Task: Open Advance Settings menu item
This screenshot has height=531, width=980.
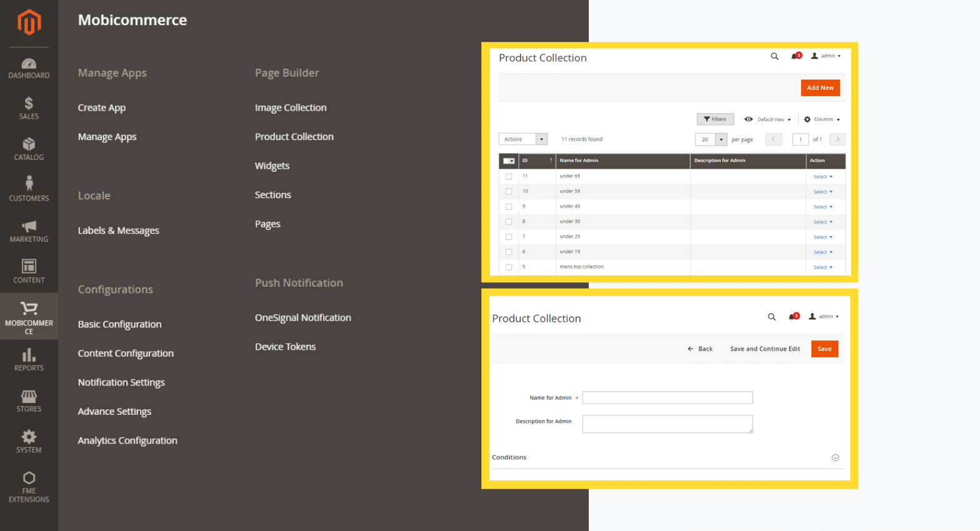Action: pos(114,412)
